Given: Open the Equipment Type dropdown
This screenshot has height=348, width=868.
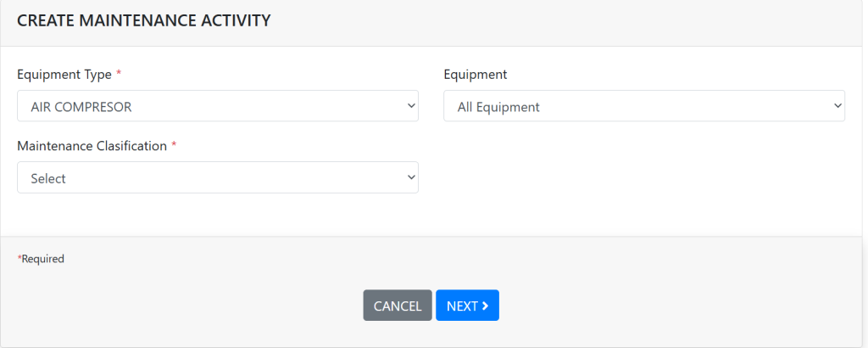Looking at the screenshot, I should coord(217,106).
